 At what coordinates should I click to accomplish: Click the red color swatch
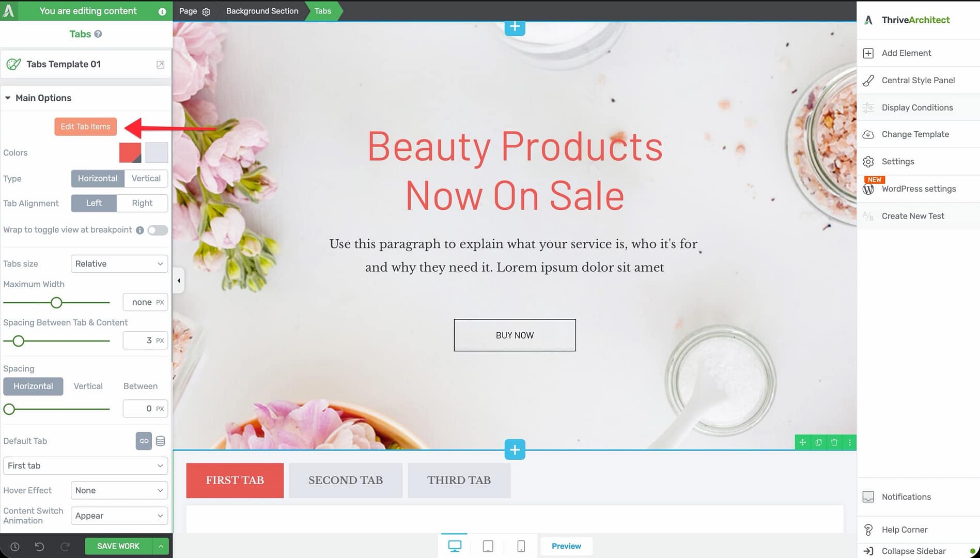[130, 153]
